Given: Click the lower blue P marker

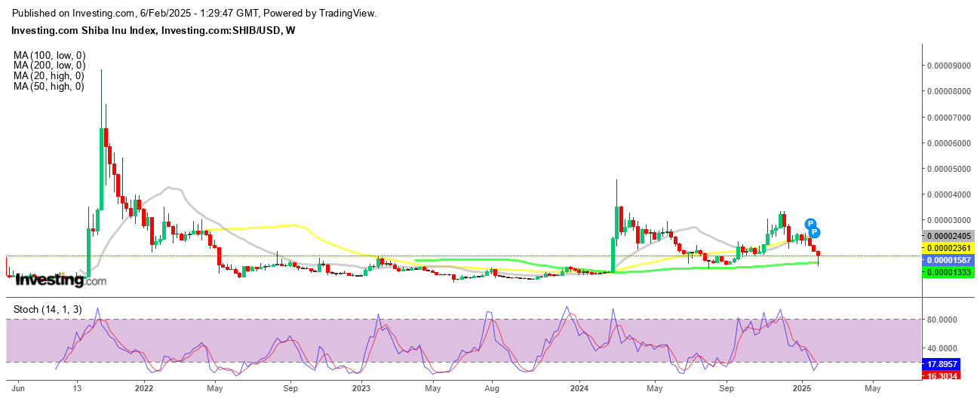Looking at the screenshot, I should coord(815,233).
